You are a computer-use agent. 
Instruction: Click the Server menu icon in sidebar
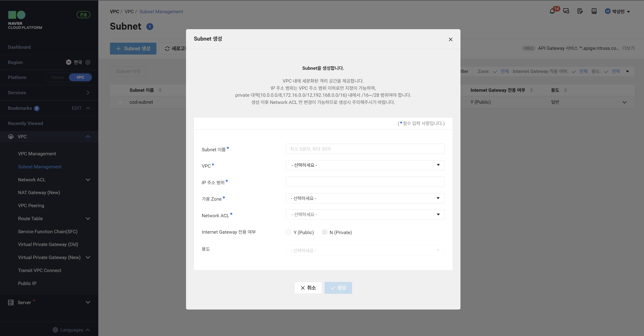pyautogui.click(x=11, y=303)
